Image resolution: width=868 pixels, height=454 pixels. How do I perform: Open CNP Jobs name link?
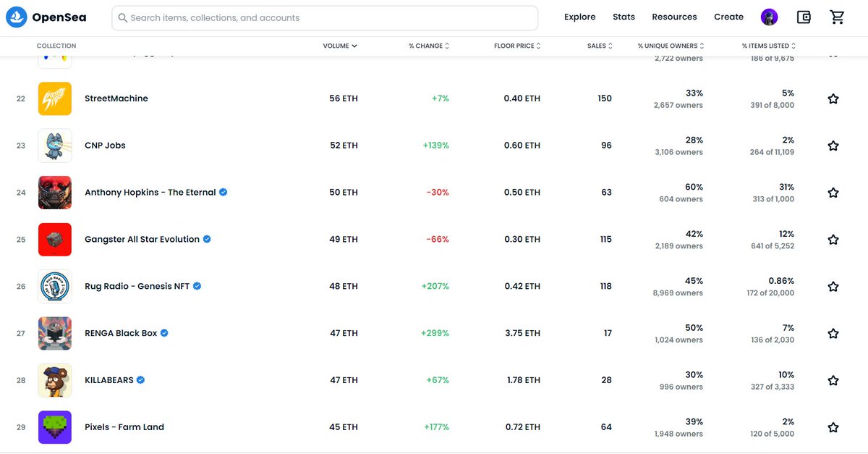point(105,146)
